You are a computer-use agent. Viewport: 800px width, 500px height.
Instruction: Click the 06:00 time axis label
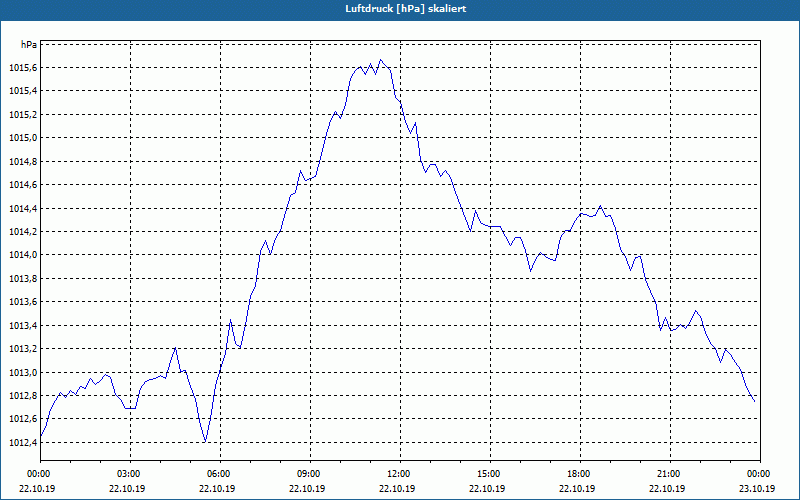(220, 474)
